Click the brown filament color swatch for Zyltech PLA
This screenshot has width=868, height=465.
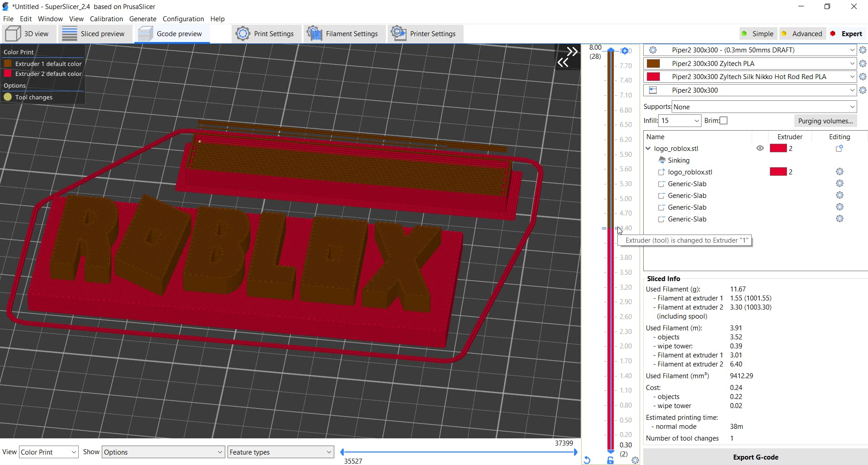tap(653, 64)
